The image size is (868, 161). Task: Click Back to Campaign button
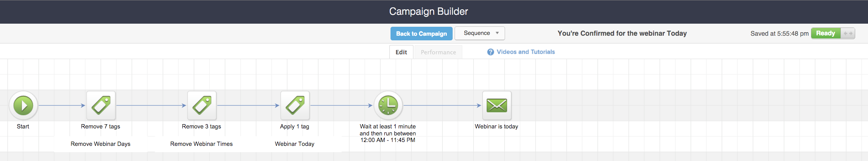click(x=421, y=34)
